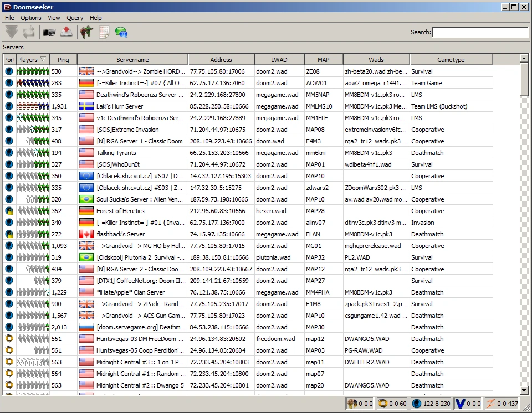Click the Canada flag on flashback's Server
The image size is (532, 413).
click(x=86, y=234)
